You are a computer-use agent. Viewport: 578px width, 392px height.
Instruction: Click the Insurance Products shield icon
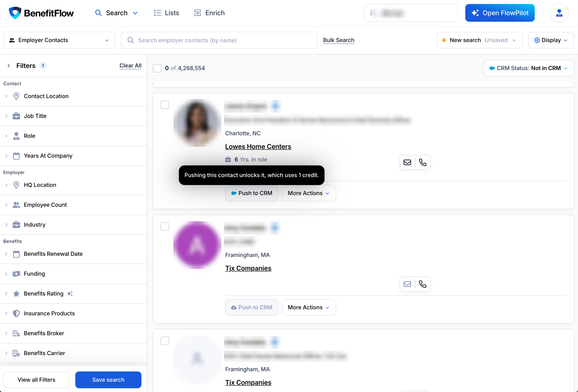(x=16, y=314)
